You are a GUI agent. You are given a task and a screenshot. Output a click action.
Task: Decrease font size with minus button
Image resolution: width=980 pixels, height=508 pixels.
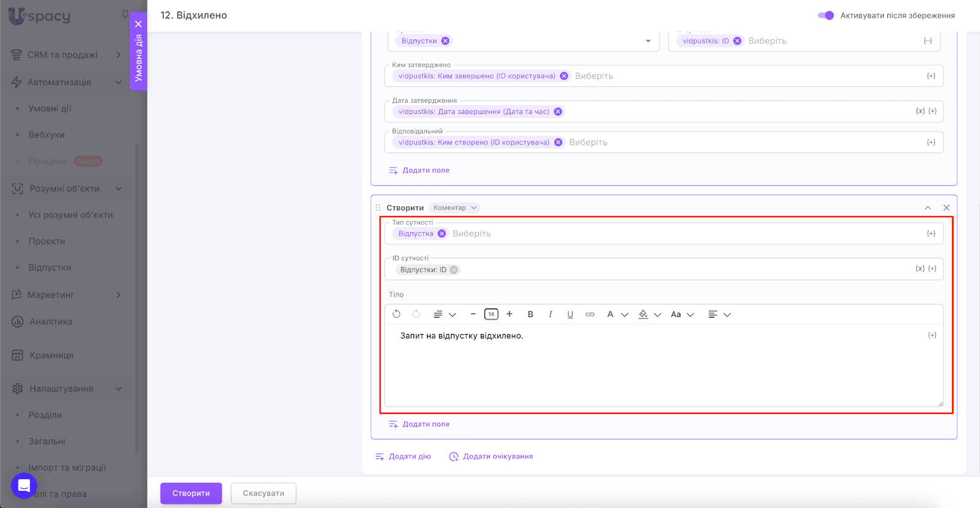click(473, 314)
